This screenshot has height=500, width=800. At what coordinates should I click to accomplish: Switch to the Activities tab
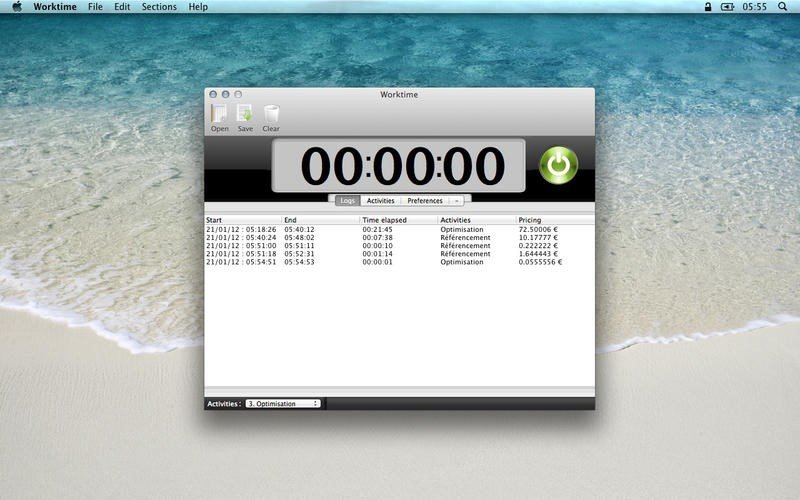tap(381, 201)
